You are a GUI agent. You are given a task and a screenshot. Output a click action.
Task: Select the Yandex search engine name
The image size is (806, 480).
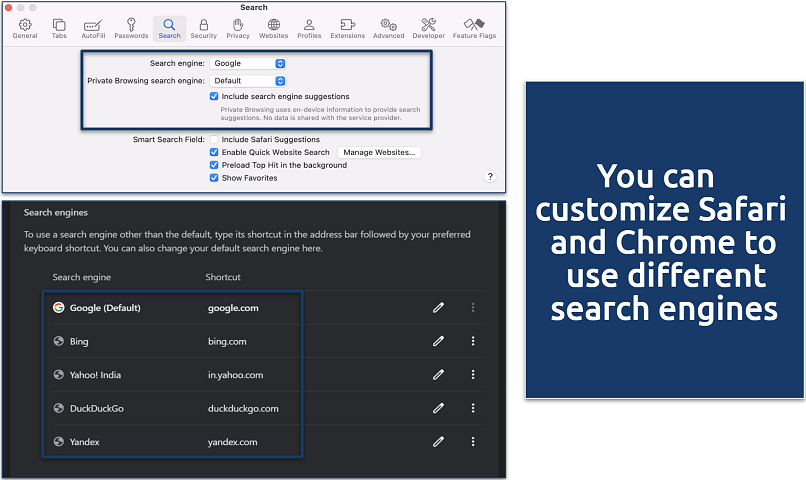tap(84, 441)
